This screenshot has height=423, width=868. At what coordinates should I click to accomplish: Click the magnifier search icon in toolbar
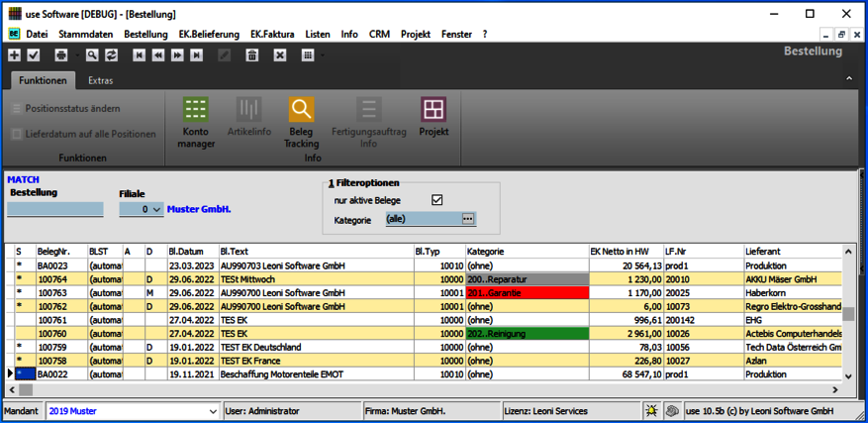tap(92, 55)
